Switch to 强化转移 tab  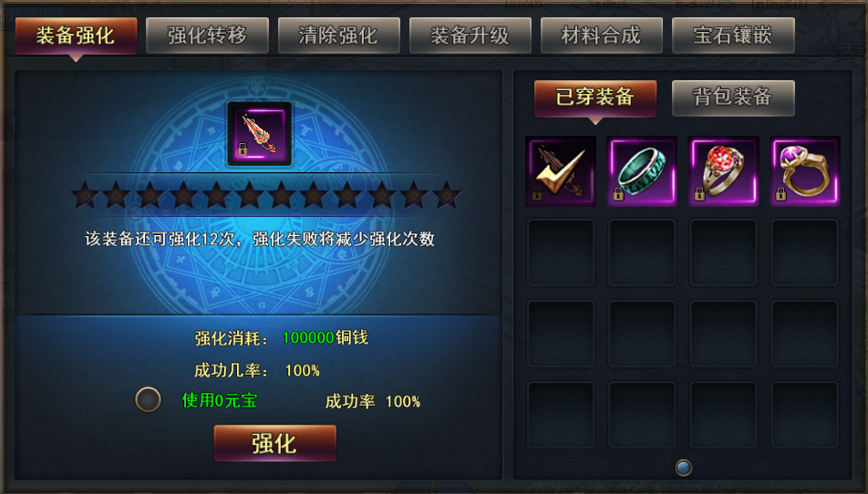(x=207, y=36)
